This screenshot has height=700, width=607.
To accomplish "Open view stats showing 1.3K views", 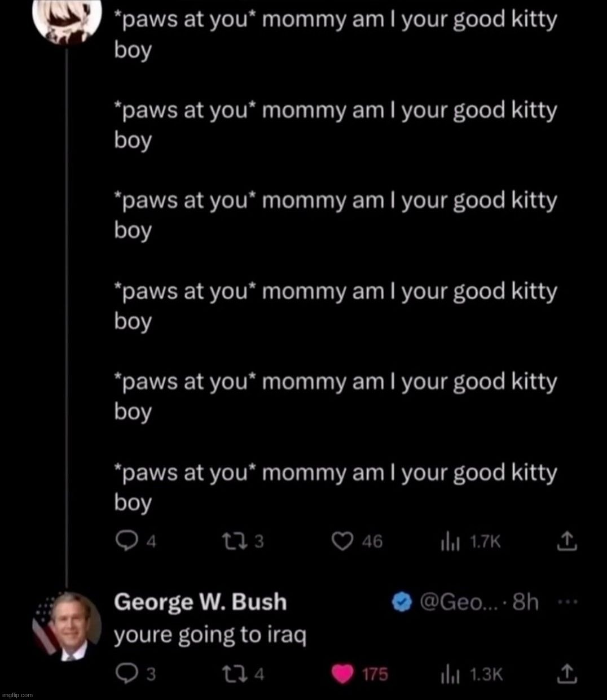I will click(450, 673).
